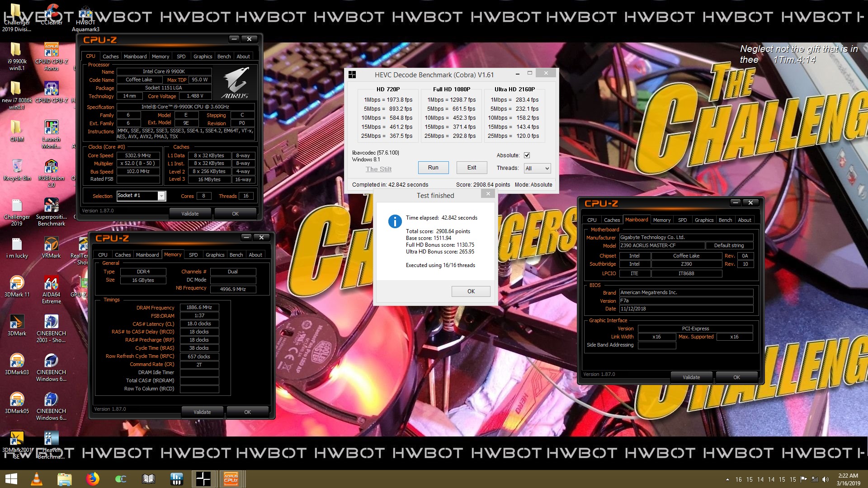
Task: Open Memory tab in Mainboard CPU-Z window
Action: click(x=662, y=220)
